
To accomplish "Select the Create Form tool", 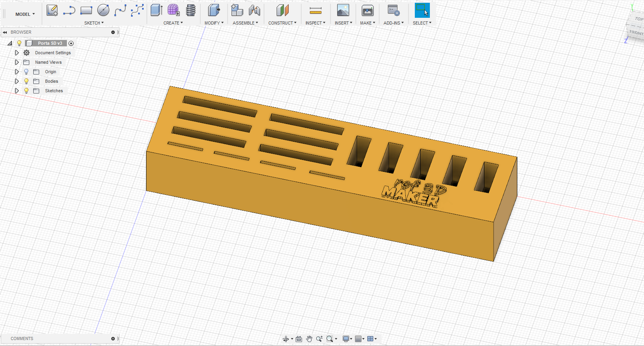I will [173, 10].
